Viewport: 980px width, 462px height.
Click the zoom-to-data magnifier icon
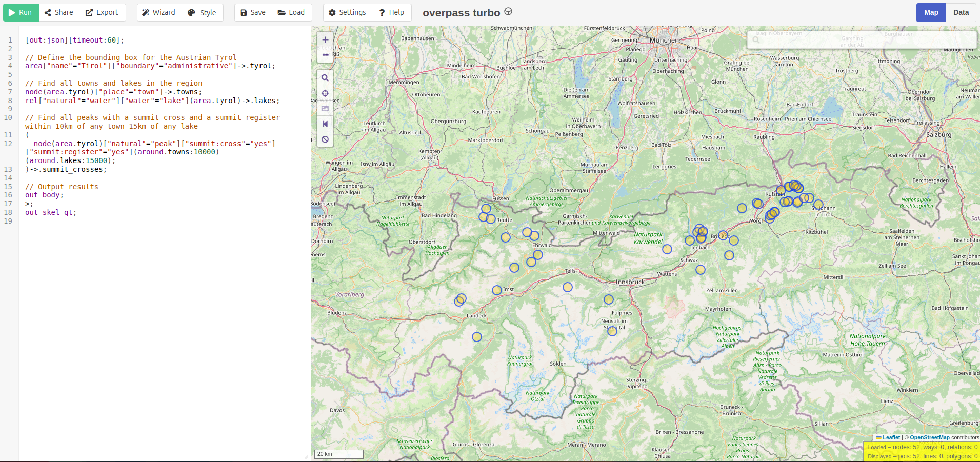[x=325, y=78]
